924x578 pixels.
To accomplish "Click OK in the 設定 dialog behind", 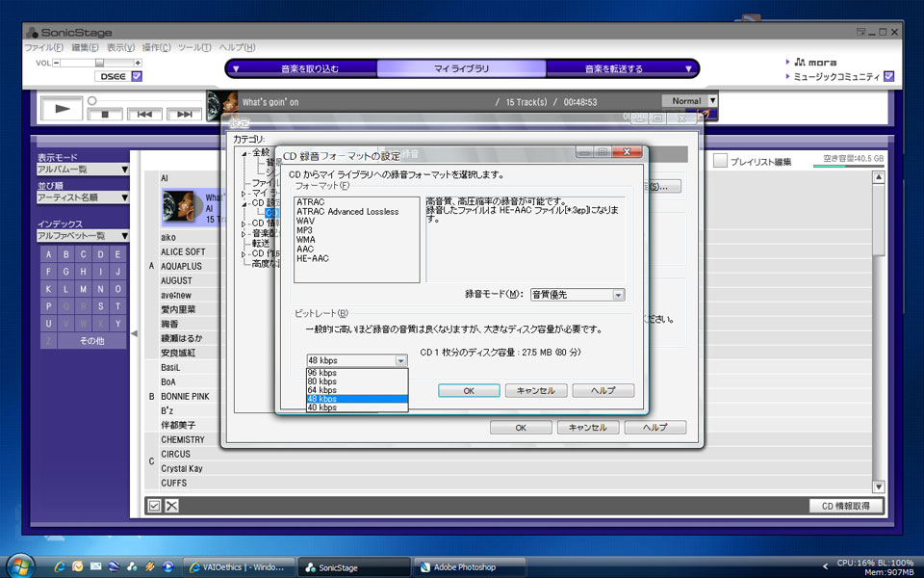I will 521,428.
